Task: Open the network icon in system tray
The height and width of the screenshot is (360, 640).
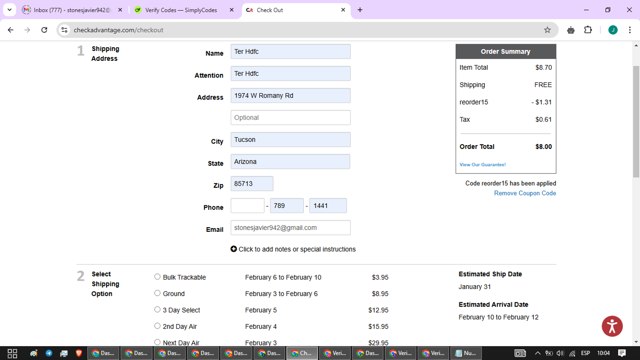Action: [572, 353]
